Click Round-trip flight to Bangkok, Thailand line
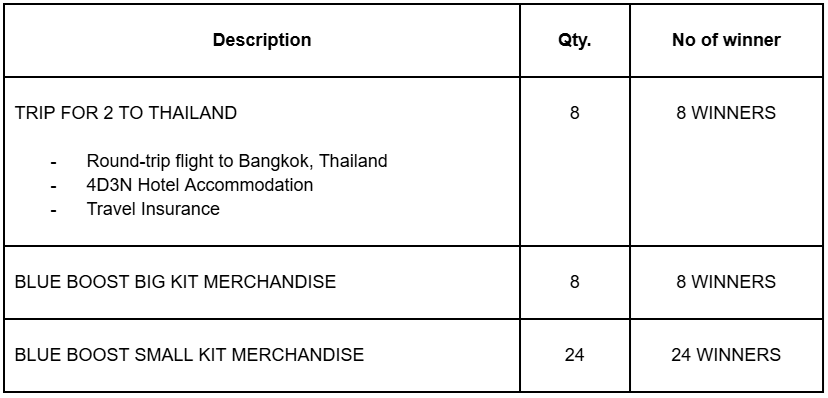This screenshot has height=398, width=828. coord(237,160)
